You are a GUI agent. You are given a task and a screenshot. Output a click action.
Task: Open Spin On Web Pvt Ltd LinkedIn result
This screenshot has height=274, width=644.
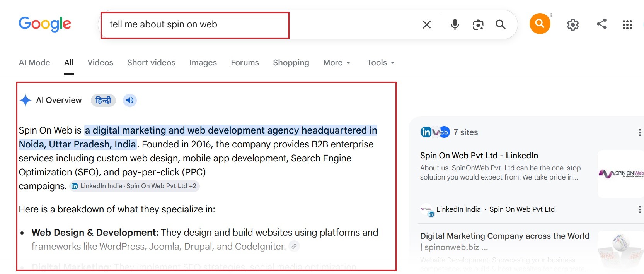479,156
